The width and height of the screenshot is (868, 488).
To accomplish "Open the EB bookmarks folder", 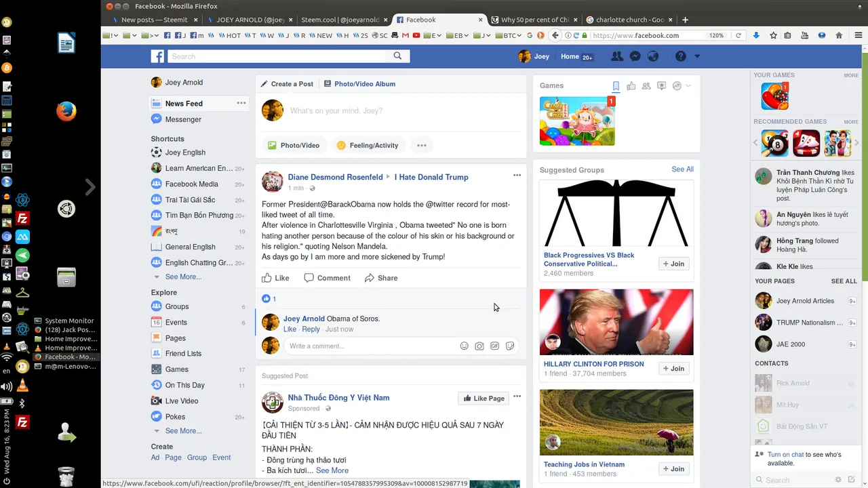I will coord(458,35).
